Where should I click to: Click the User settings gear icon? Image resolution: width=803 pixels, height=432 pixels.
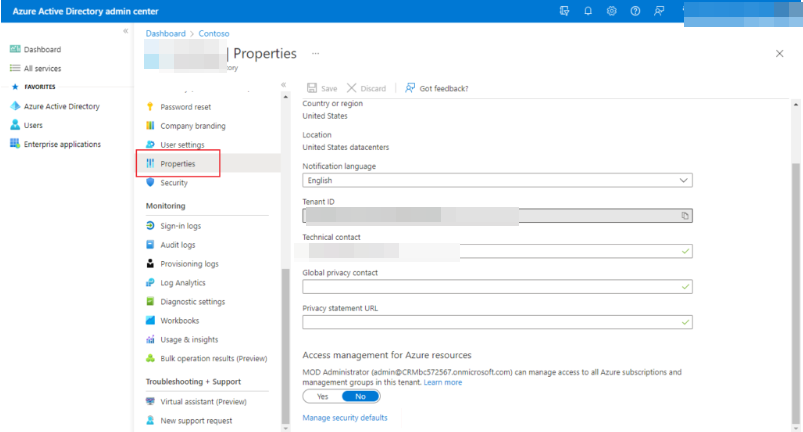(150, 144)
